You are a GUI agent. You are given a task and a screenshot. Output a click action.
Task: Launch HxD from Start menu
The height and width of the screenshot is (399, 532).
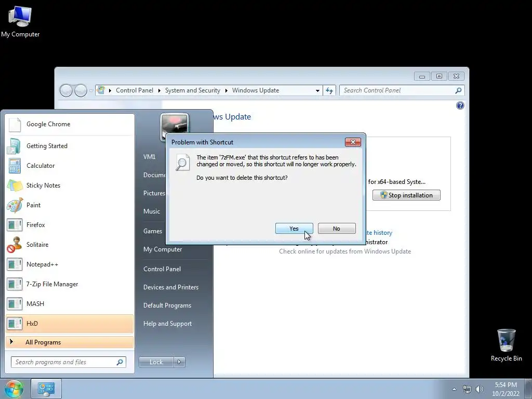click(70, 323)
